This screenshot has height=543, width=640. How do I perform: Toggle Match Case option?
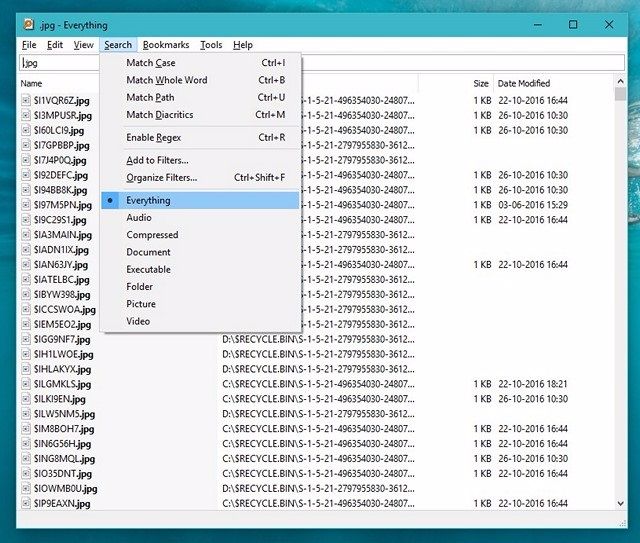click(x=200, y=63)
